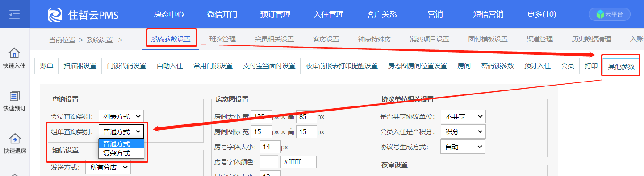Open the 房间 sub-tab
Screen dimensions: 644x176
464,66
